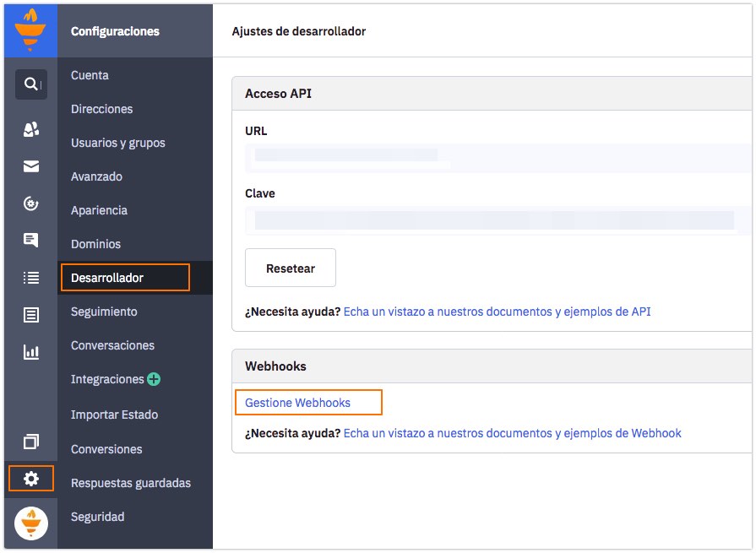The width and height of the screenshot is (756, 553).
Task: Open the bar chart reports icon
Action: (x=31, y=352)
